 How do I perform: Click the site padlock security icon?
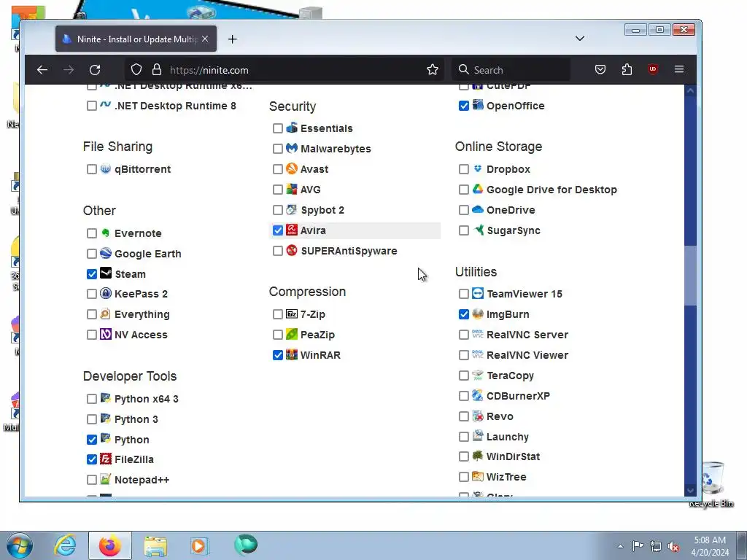(157, 70)
